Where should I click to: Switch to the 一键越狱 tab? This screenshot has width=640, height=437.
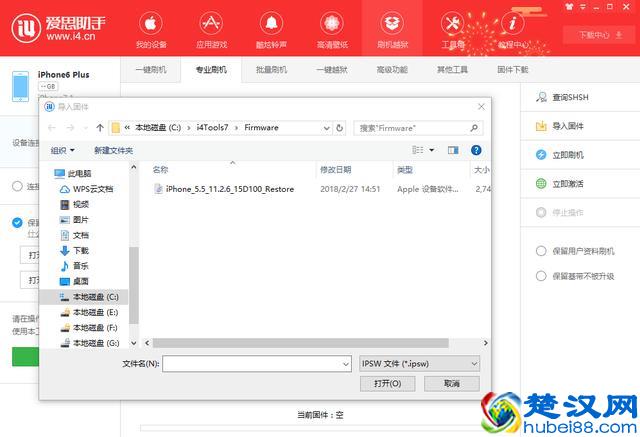pos(332,70)
